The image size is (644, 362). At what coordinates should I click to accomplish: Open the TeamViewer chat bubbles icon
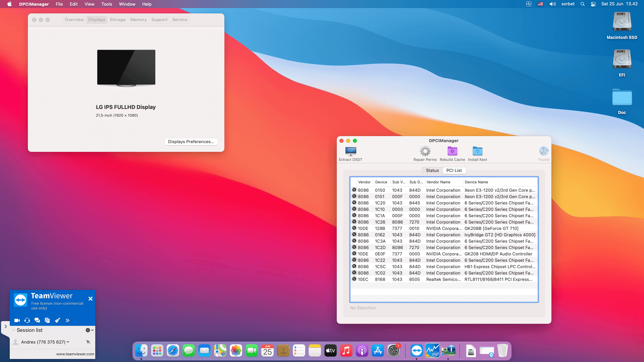tap(37, 320)
